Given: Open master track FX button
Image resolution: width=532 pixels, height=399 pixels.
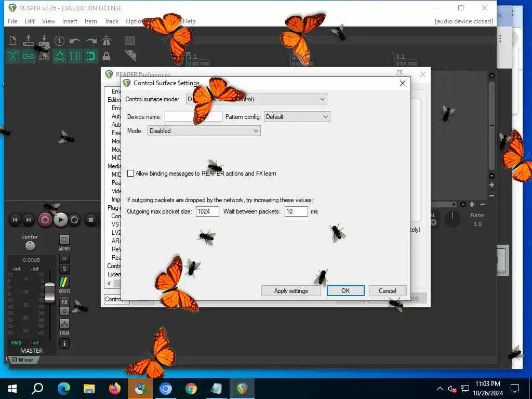Looking at the screenshot, I should point(64,302).
